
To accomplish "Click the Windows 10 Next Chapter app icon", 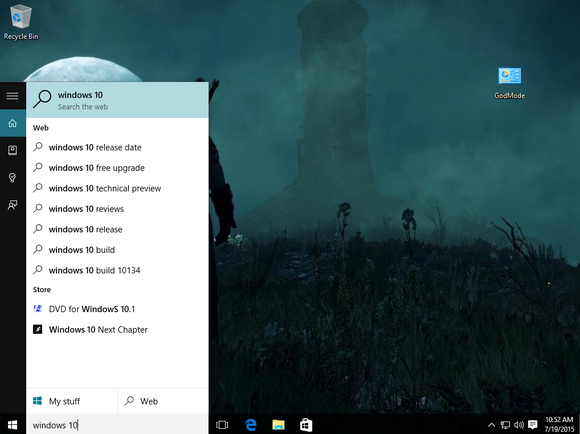I will (x=37, y=329).
